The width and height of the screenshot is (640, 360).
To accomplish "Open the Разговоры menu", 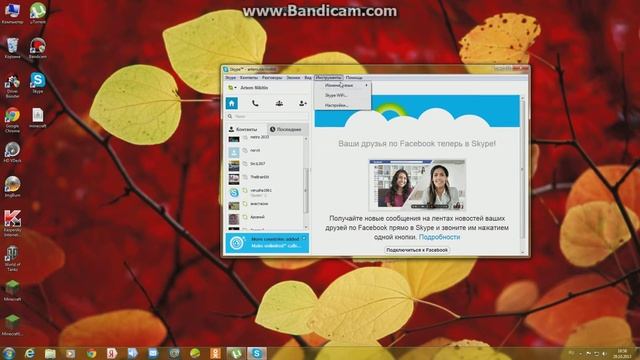I will tap(272, 78).
